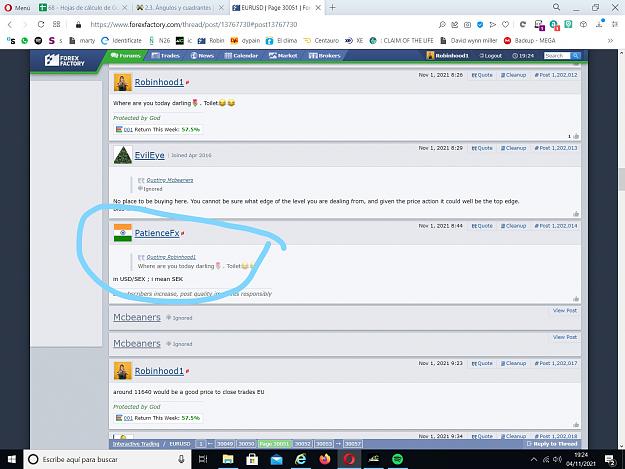This screenshot has height=469, width=625.
Task: Click the site Search field
Action: 557,56
